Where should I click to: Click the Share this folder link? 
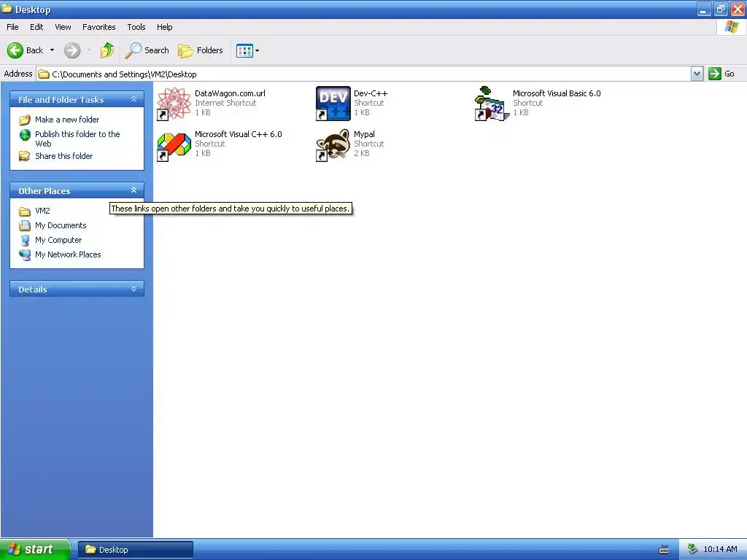click(64, 156)
